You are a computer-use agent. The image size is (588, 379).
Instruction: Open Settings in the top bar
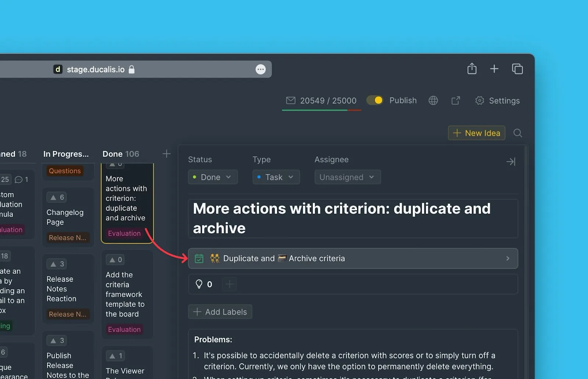498,100
